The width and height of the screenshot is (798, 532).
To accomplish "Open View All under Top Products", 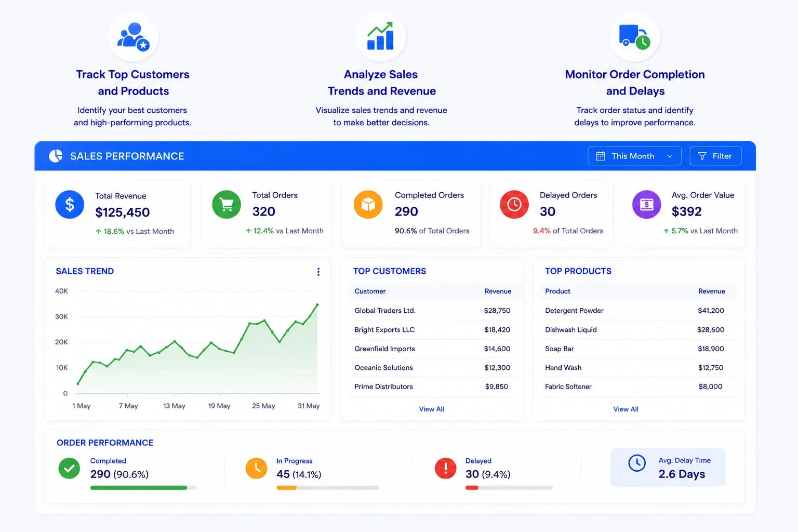I will click(x=626, y=409).
